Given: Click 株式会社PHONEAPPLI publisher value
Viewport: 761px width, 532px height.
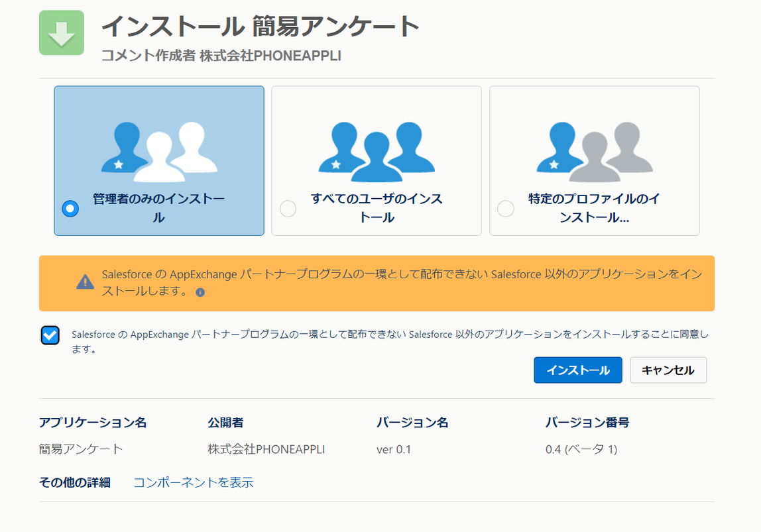Looking at the screenshot, I should click(266, 449).
